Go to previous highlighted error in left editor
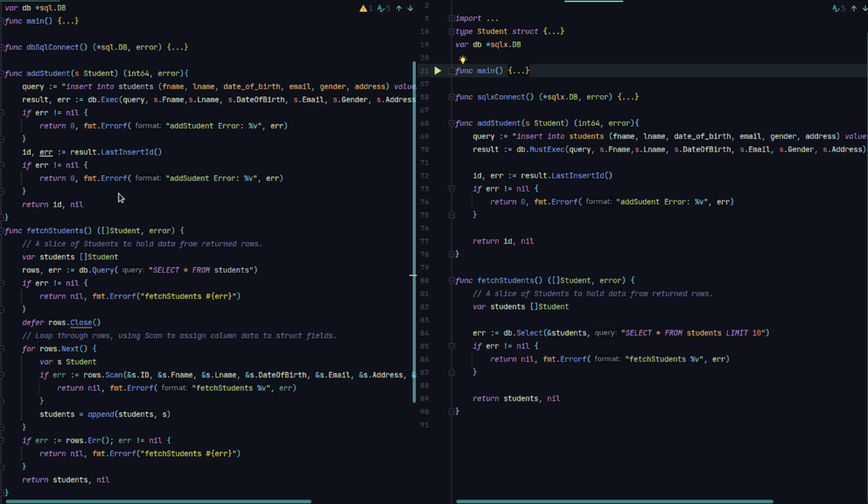 (399, 8)
